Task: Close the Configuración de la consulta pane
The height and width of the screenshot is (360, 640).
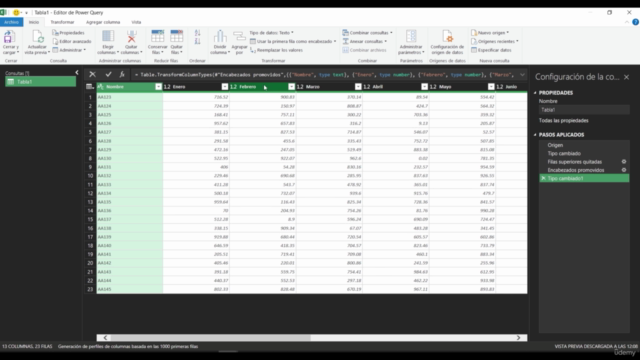Action: coord(627,77)
